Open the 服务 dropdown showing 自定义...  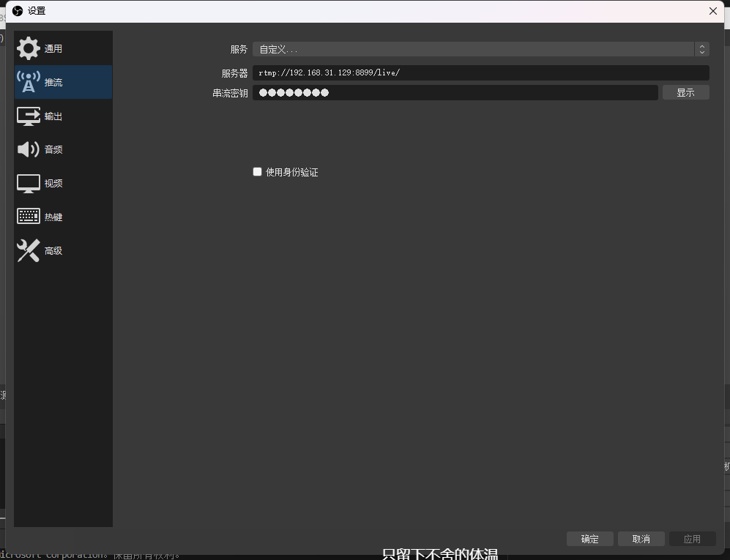click(x=472, y=49)
